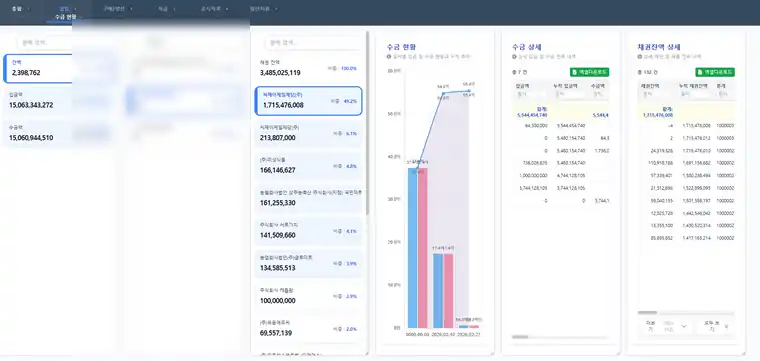Screen dimensions: 760x361
Task: Select the 수금 현황 sub-tab in the navigation
Action: 65,17
